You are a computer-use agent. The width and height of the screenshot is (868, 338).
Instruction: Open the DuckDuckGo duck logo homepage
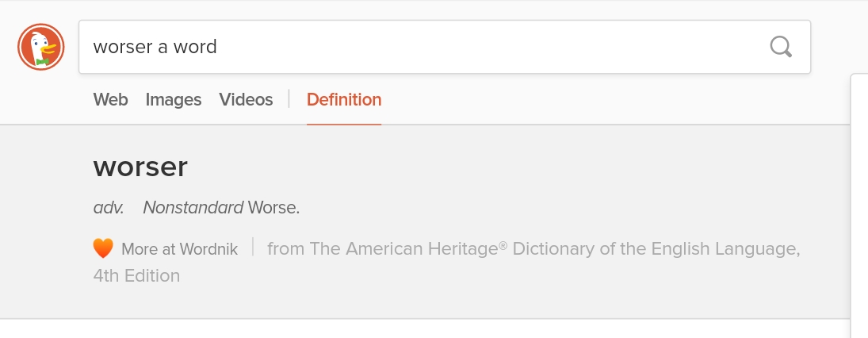(x=41, y=47)
